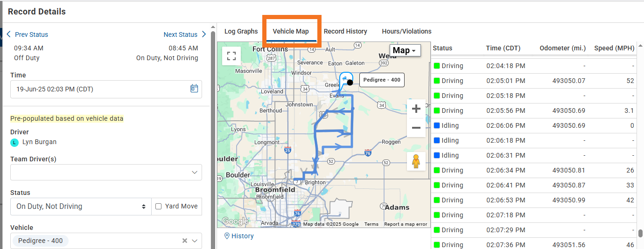
Task: Click Report a map error link
Action: 406,224
